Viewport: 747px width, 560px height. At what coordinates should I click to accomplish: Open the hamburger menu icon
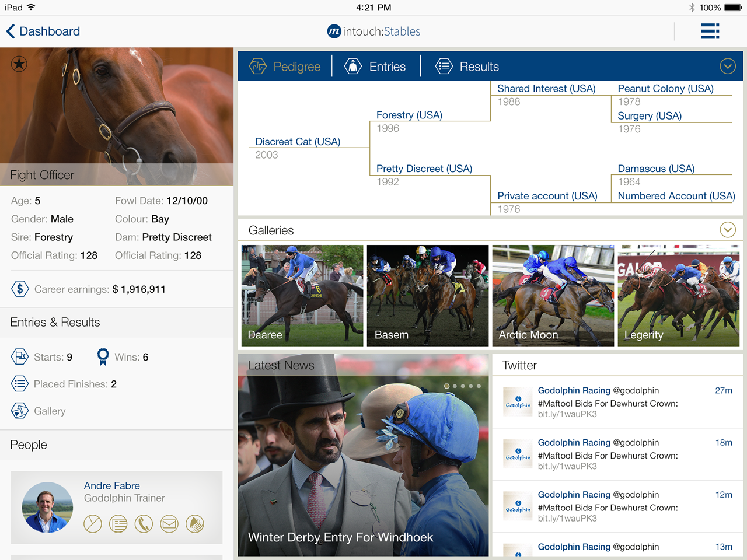710,32
